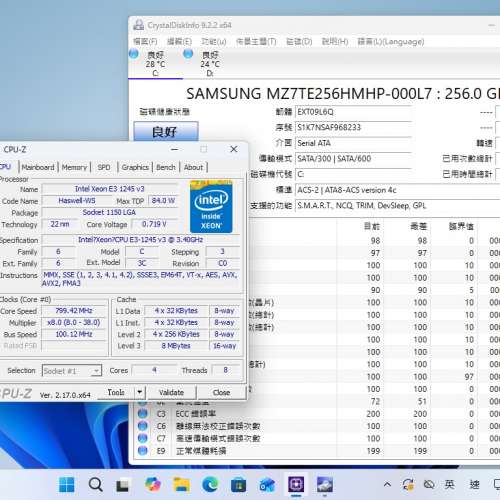Screen dimensions: 500x500
Task: Open the 語言(L)(Language) menu
Action: tap(391, 42)
